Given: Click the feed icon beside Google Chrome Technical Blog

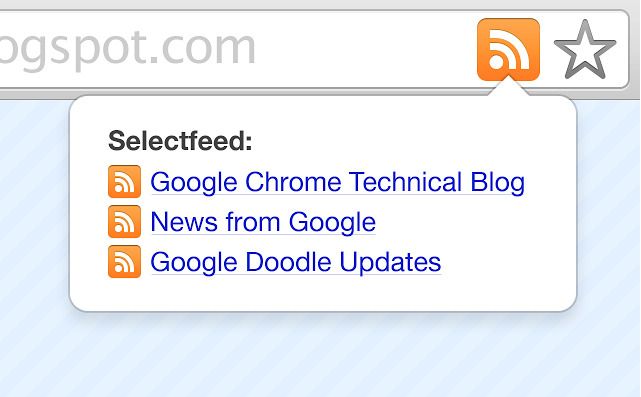Looking at the screenshot, I should (124, 182).
